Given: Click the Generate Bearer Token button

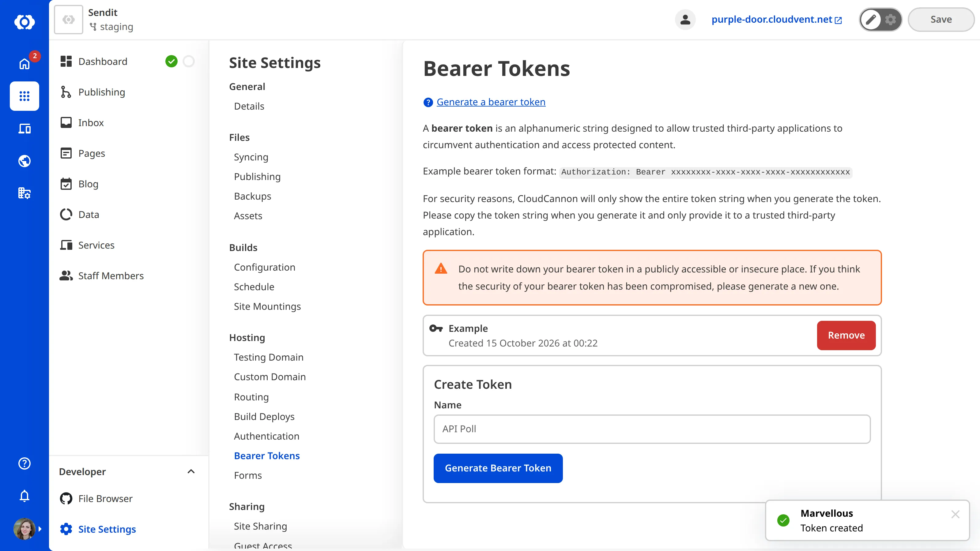Looking at the screenshot, I should pos(498,468).
